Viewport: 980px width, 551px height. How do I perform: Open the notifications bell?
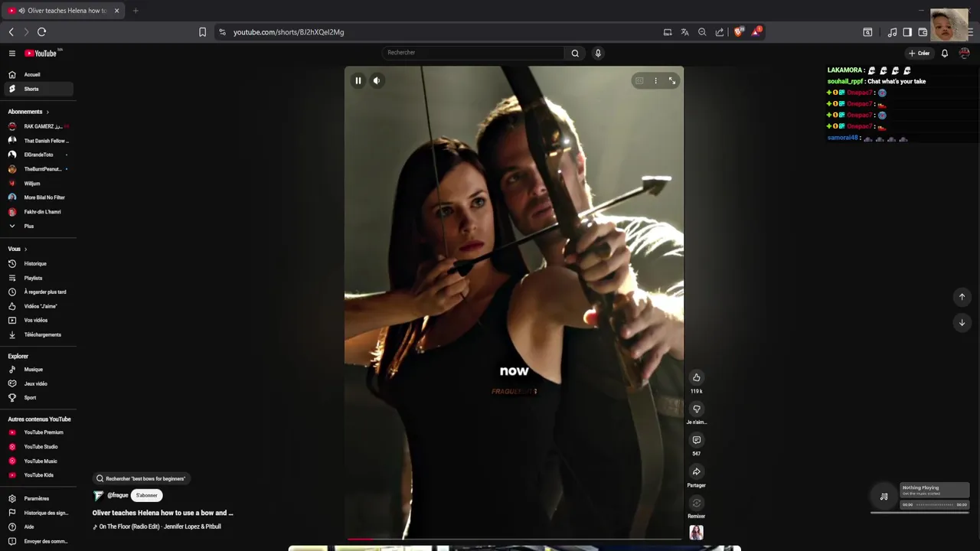click(945, 53)
